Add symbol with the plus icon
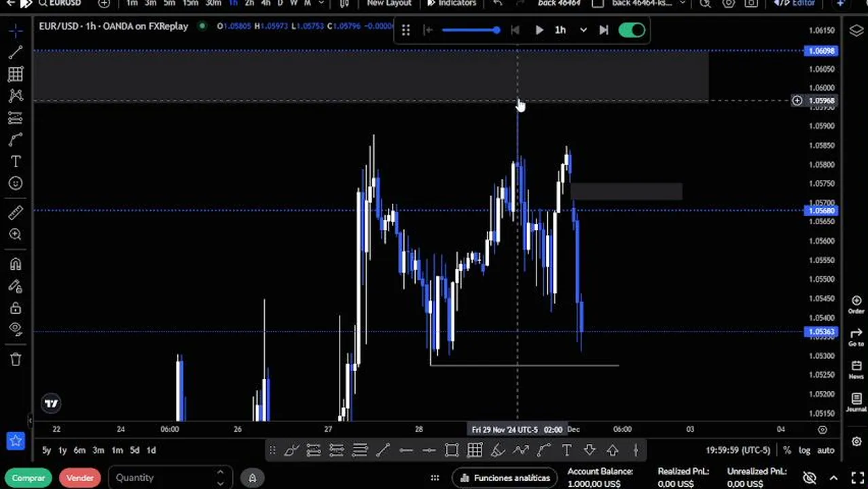Viewport: 868px width, 489px height. pyautogui.click(x=104, y=3)
